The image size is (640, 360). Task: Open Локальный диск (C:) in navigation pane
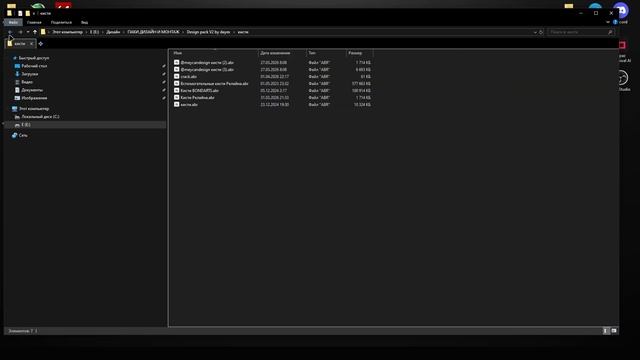point(40,117)
